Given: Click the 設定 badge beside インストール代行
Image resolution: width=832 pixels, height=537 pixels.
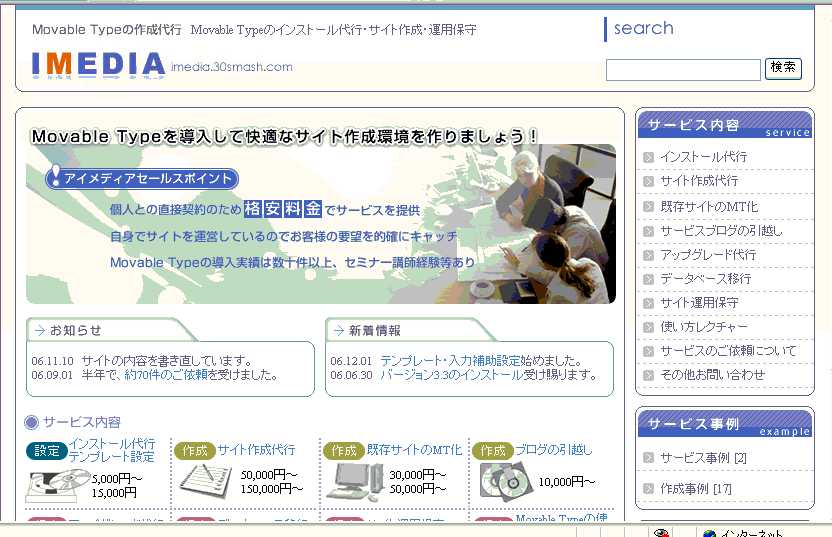Looking at the screenshot, I should pyautogui.click(x=46, y=451).
